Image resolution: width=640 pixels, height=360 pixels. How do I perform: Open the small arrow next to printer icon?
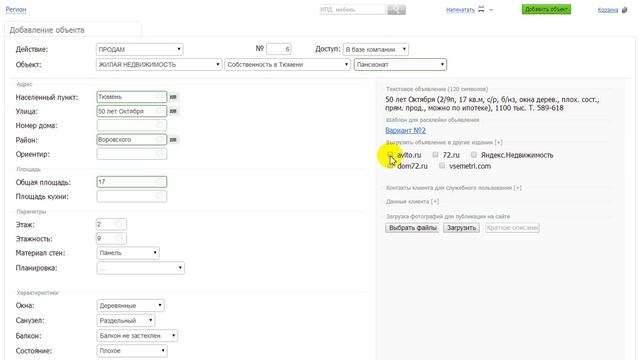pos(491,9)
